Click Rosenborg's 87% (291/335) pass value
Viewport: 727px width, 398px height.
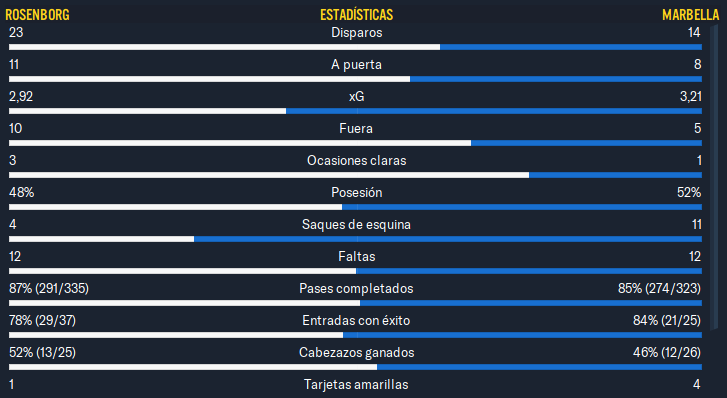[49, 289]
